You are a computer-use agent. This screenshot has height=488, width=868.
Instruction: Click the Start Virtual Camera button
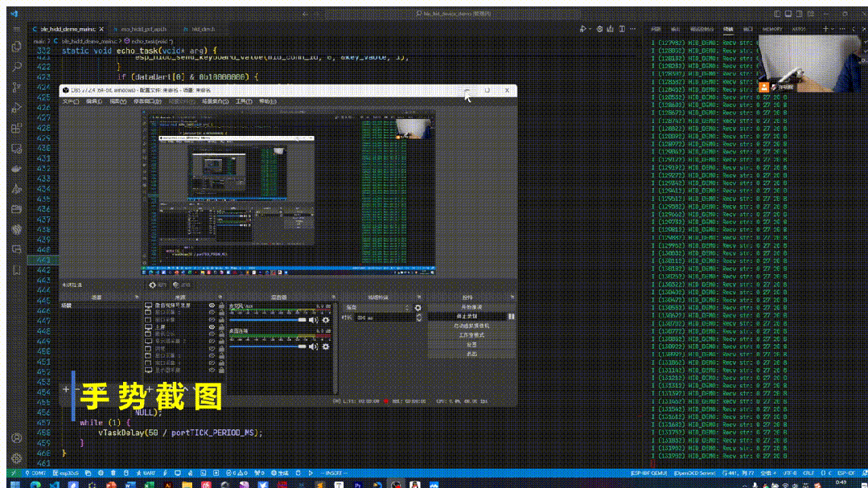471,326
